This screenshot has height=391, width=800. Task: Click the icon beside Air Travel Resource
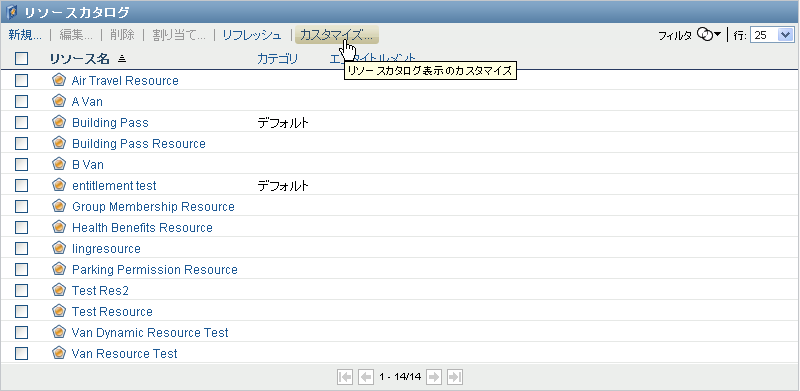point(59,80)
